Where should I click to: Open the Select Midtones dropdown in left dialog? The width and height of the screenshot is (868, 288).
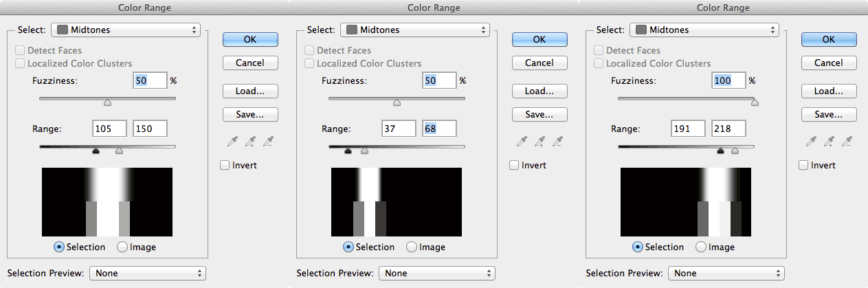click(127, 30)
